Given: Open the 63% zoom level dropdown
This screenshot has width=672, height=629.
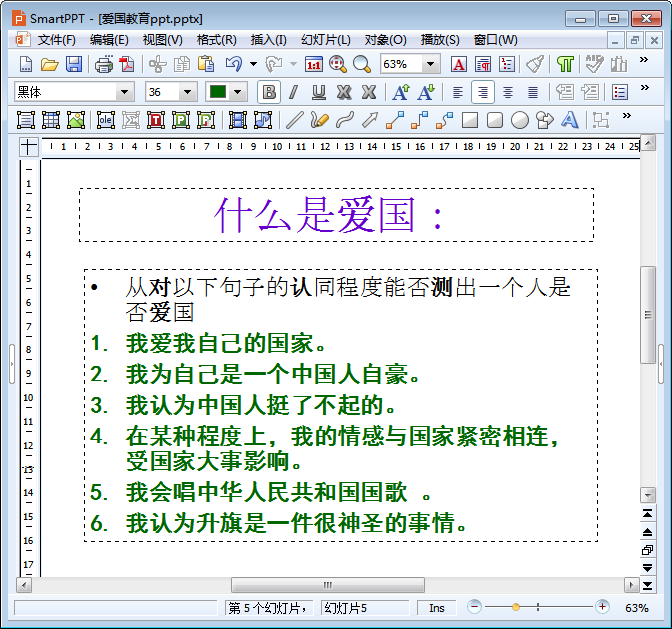Looking at the screenshot, I should (430, 64).
